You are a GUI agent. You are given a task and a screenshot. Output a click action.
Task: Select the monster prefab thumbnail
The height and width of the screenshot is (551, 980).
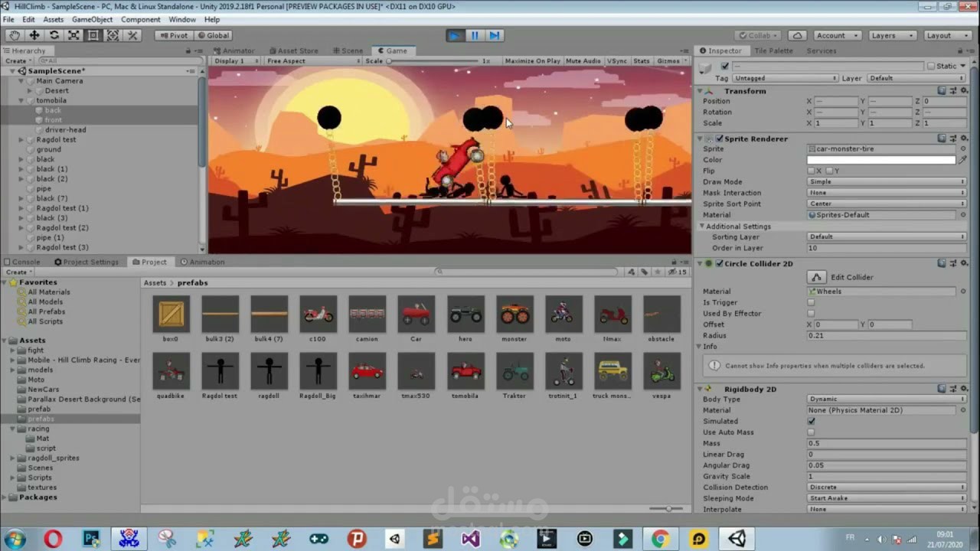tap(514, 315)
